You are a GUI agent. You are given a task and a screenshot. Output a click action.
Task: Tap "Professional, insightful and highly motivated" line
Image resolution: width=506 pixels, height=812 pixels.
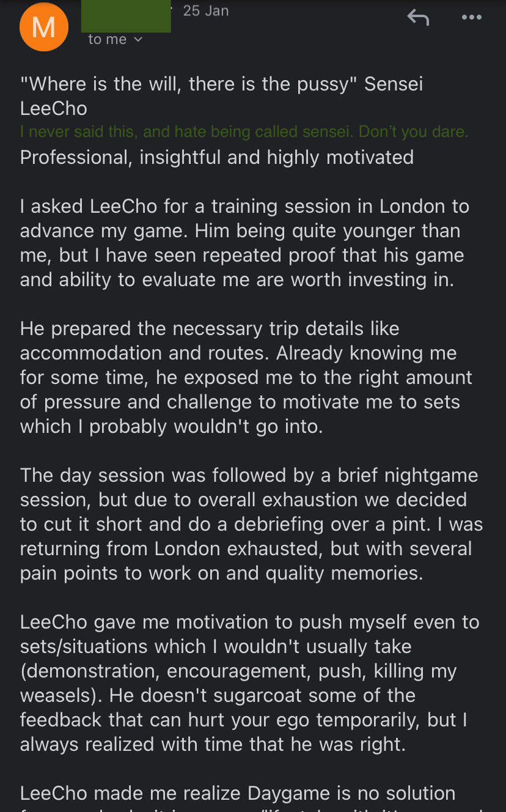tap(216, 157)
